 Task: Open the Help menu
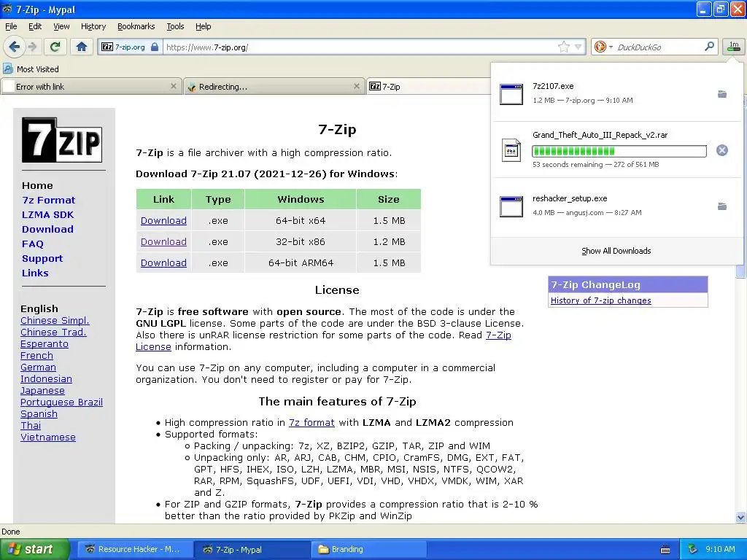(x=203, y=26)
